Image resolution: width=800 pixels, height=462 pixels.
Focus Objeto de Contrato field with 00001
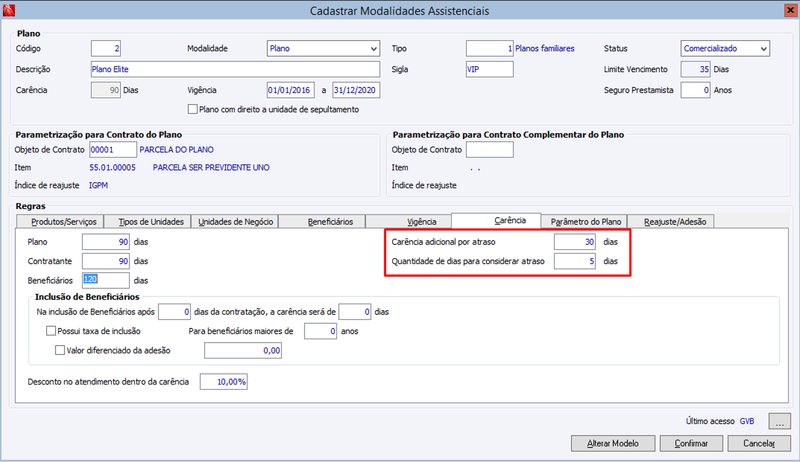click(113, 149)
